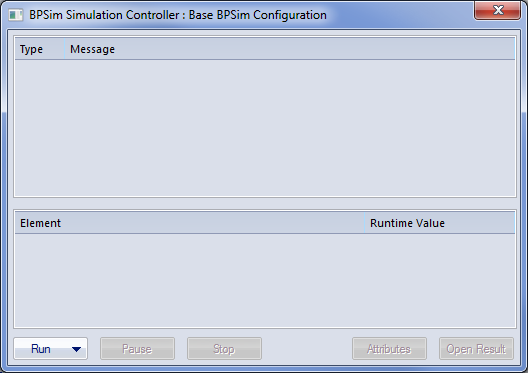Viewport: 528px width, 373px height.
Task: Click the Stop button
Action: pyautogui.click(x=224, y=349)
